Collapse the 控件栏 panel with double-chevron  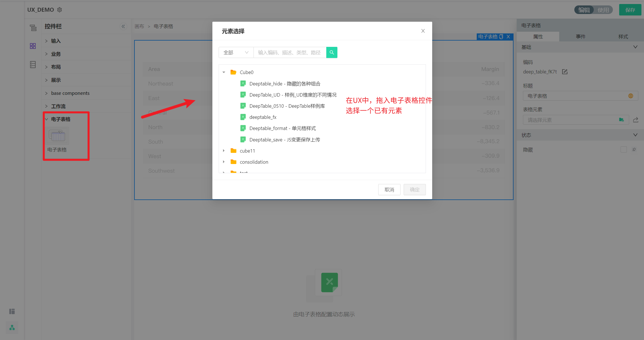pos(123,26)
